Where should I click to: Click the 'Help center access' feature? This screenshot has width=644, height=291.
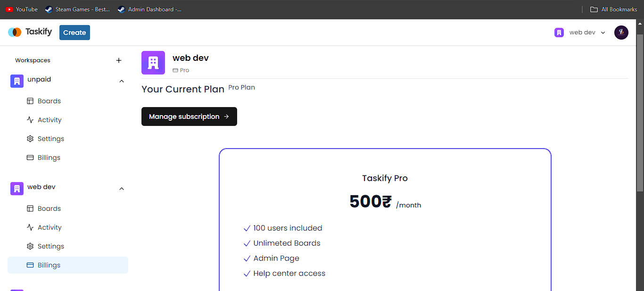tap(289, 274)
